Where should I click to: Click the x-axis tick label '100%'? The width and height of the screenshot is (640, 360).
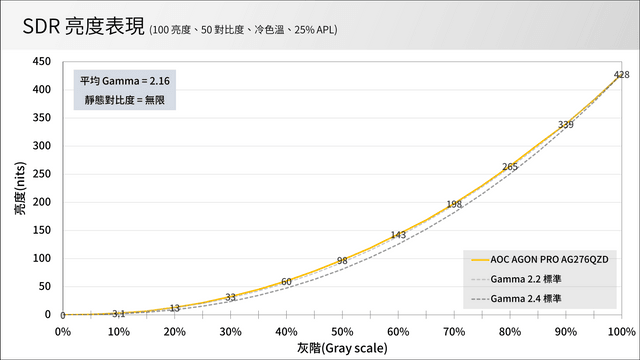tap(622, 332)
